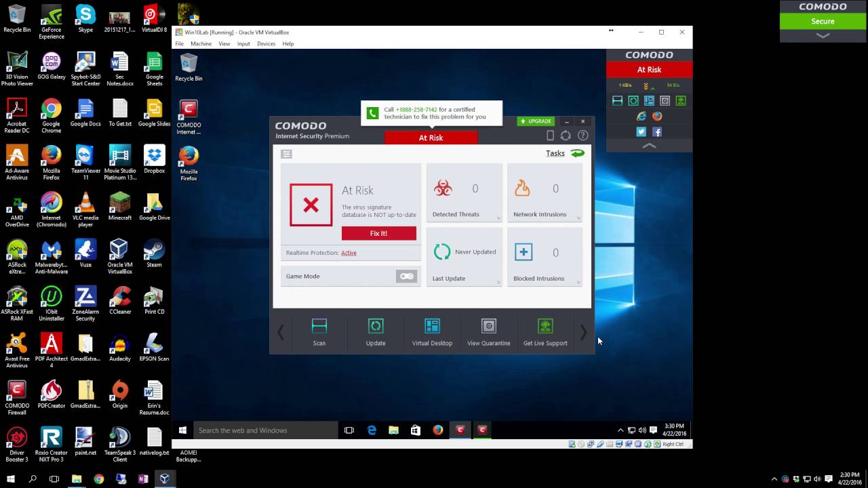The height and width of the screenshot is (488, 868).
Task: Click +1888-258-7142 phone number link
Action: pos(416,110)
